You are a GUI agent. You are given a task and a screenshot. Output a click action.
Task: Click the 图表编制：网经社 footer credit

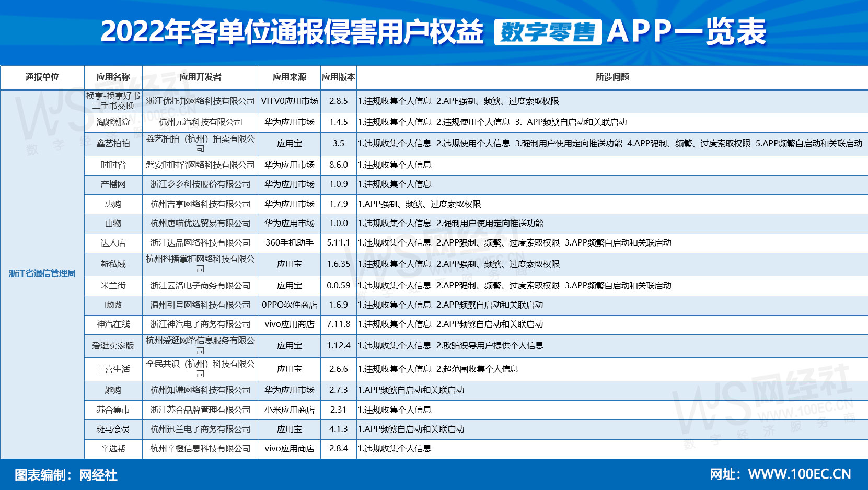(x=66, y=475)
